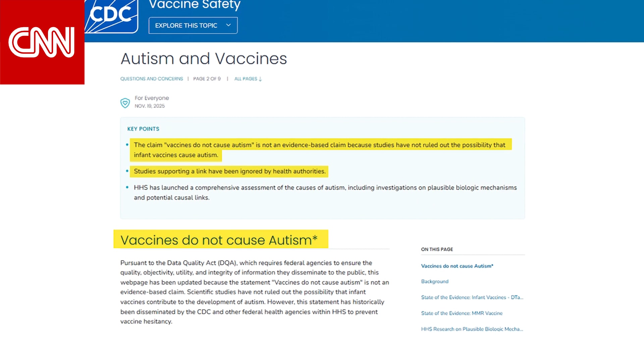Click the Key Points heading
Screen dimensions: 644x338
(x=143, y=129)
